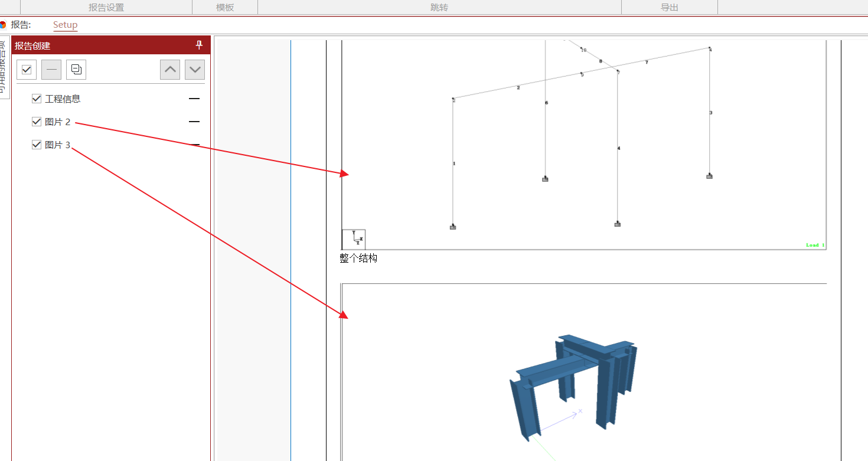Click the wireframe structure picture
Image resolution: width=868 pixels, height=461 pixels.
pos(584,145)
